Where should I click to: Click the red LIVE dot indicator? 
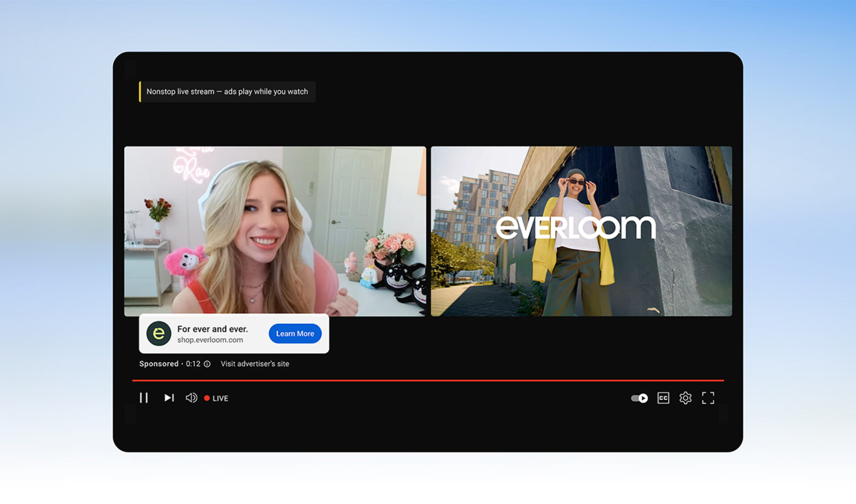pos(207,398)
